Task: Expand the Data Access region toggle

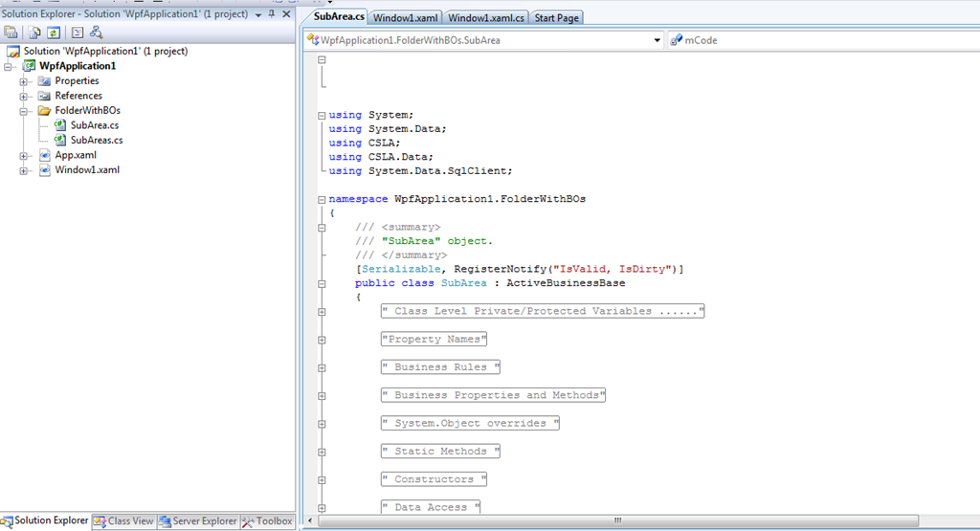Action: pos(322,508)
